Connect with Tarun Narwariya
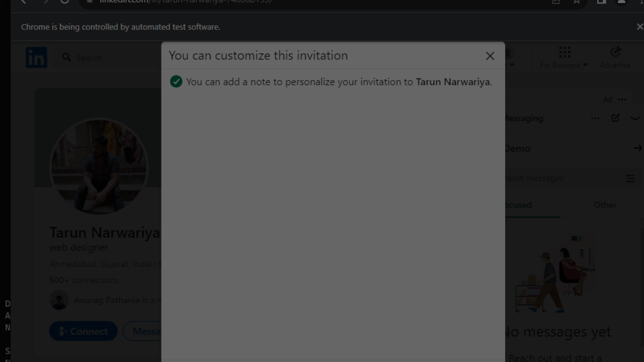 (x=83, y=331)
